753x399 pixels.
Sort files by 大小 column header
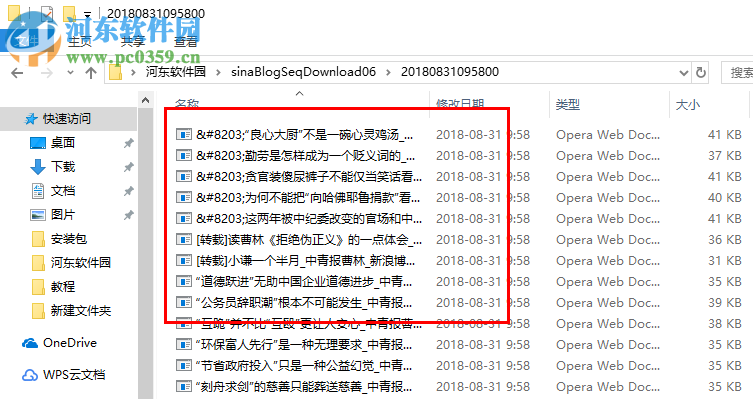(x=687, y=104)
